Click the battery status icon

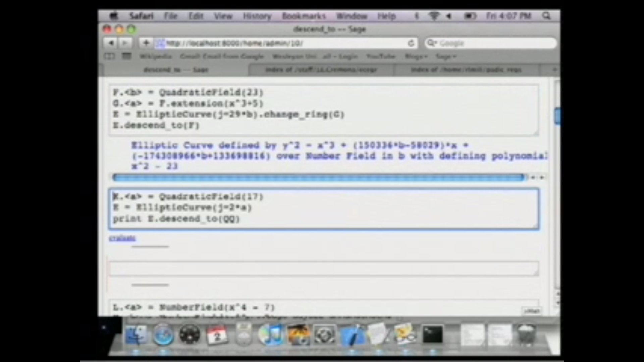(x=470, y=16)
